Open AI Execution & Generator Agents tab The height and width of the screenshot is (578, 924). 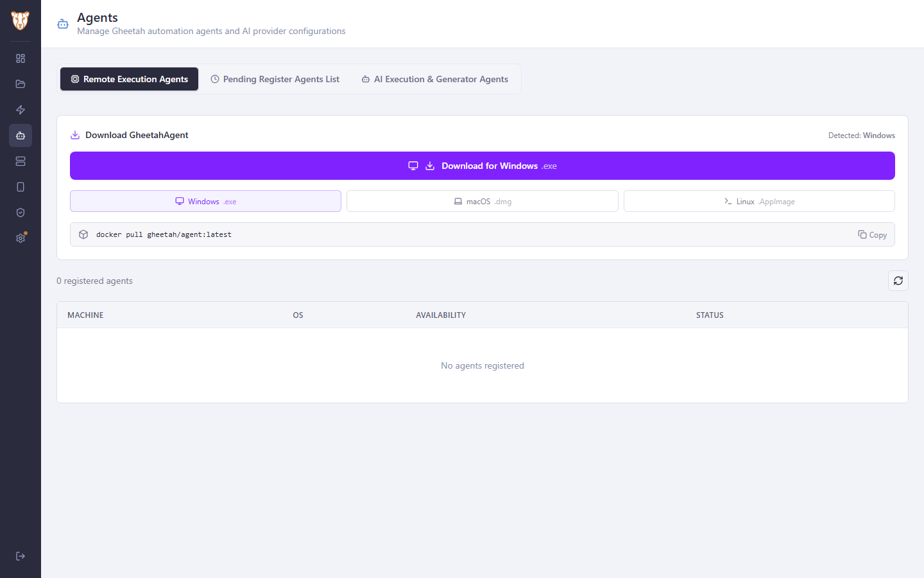(x=435, y=79)
